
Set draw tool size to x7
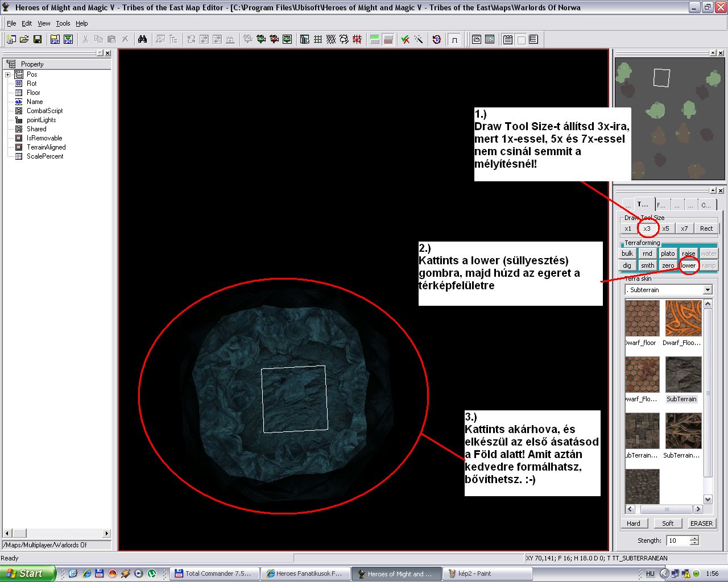tap(684, 228)
